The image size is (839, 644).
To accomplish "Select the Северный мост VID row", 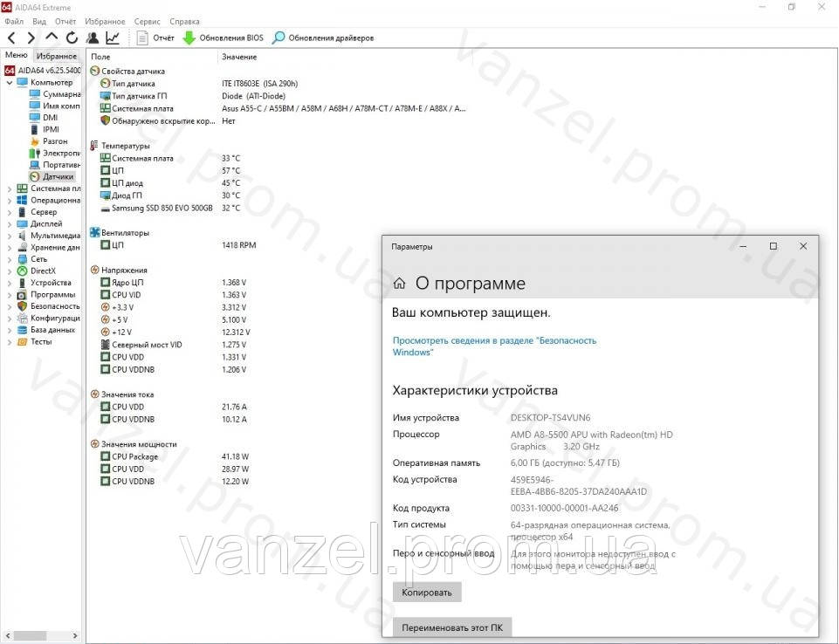I will 174,345.
